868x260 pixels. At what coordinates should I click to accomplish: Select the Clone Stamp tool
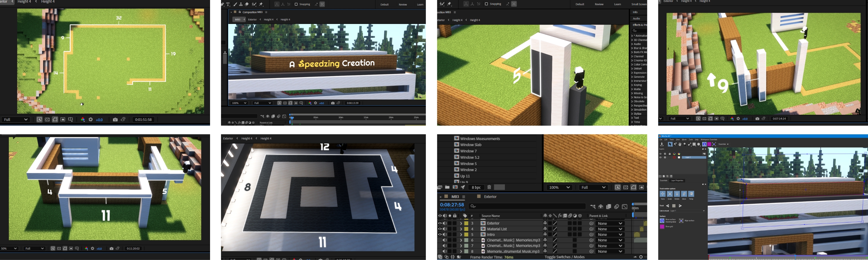tap(241, 4)
